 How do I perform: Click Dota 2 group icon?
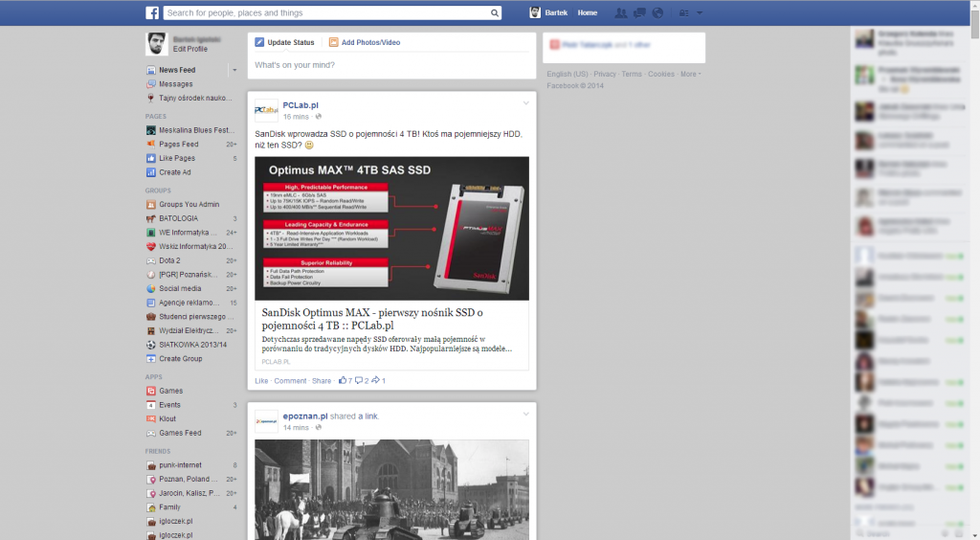coord(150,260)
